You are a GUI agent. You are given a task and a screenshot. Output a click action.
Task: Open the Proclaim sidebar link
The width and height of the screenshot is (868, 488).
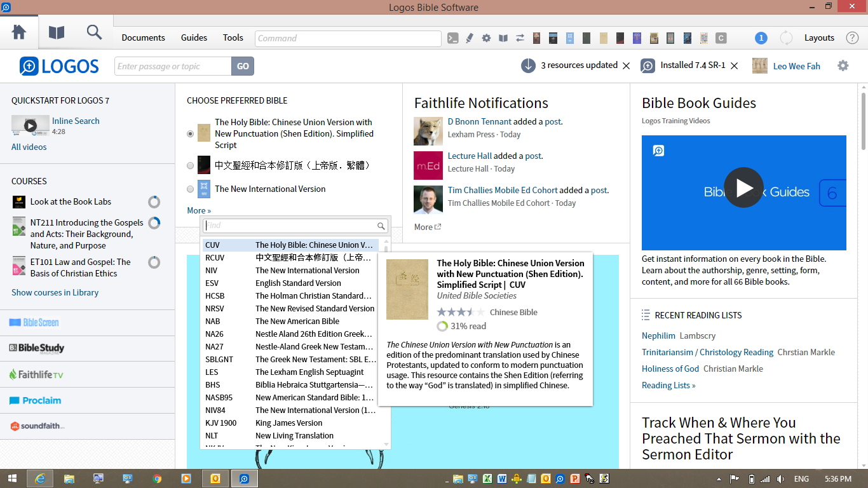(x=36, y=400)
